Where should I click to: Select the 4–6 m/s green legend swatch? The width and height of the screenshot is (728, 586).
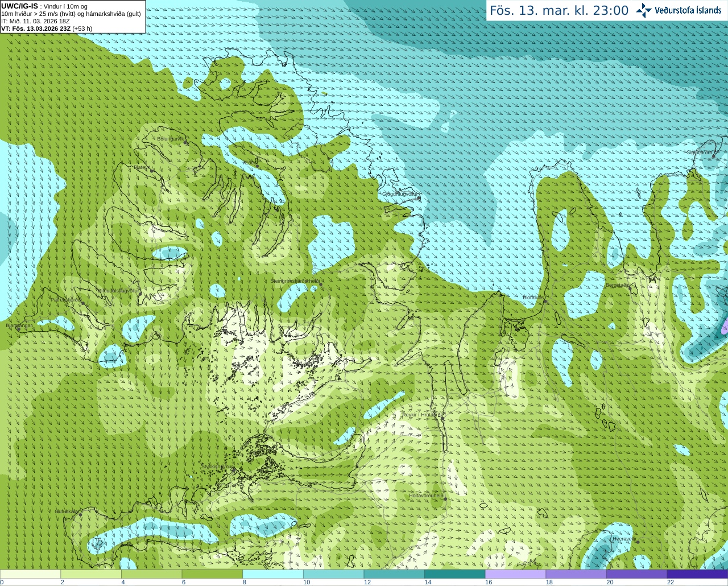151,574
